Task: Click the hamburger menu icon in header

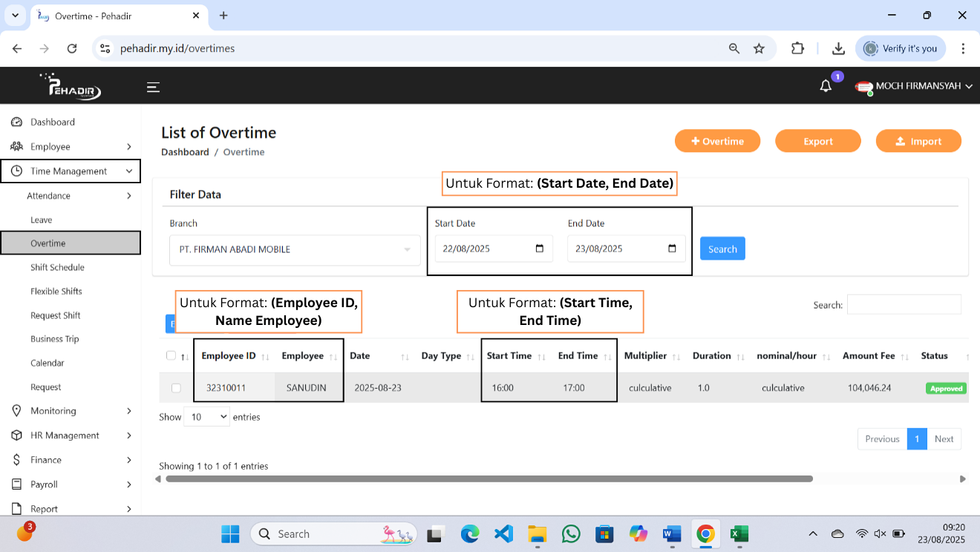Action: click(x=153, y=87)
